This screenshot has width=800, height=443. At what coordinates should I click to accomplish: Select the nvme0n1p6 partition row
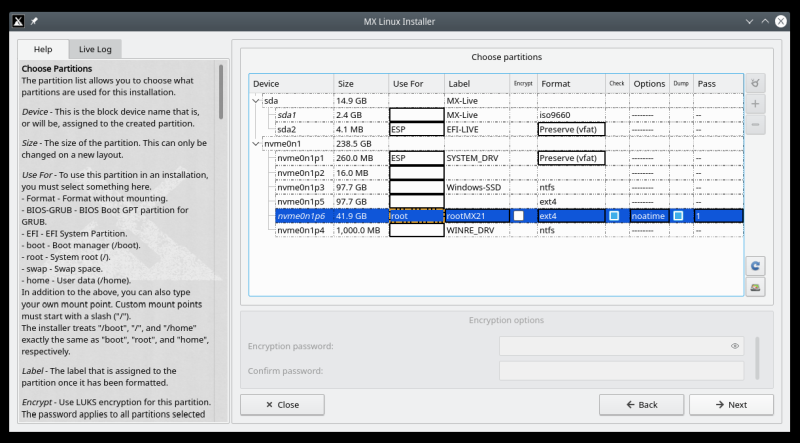click(x=509, y=216)
